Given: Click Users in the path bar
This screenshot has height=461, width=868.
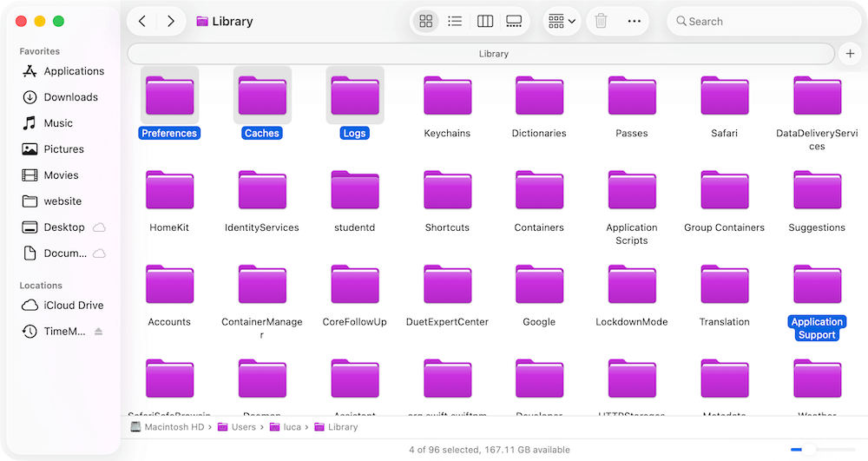Looking at the screenshot, I should 237,426.
